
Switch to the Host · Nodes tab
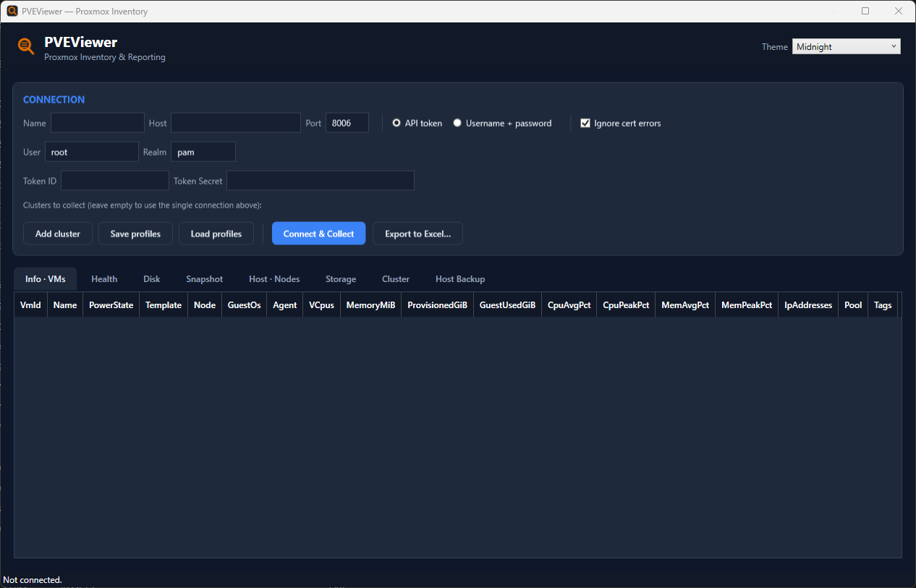click(x=274, y=279)
